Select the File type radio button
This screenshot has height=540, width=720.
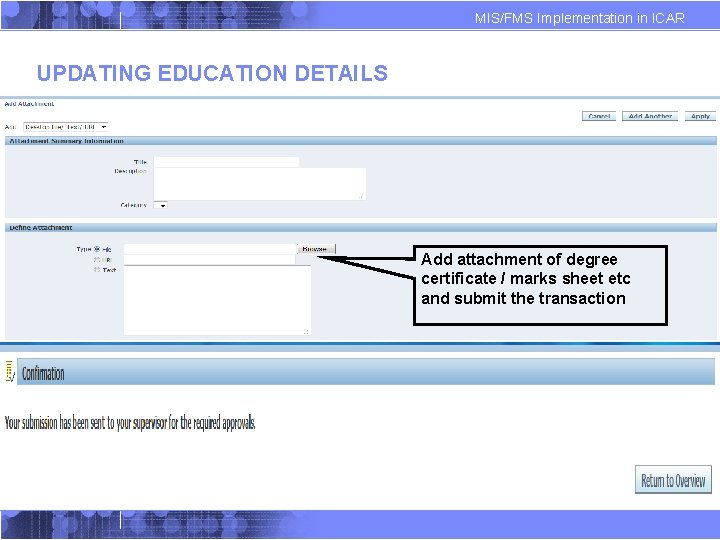97,249
